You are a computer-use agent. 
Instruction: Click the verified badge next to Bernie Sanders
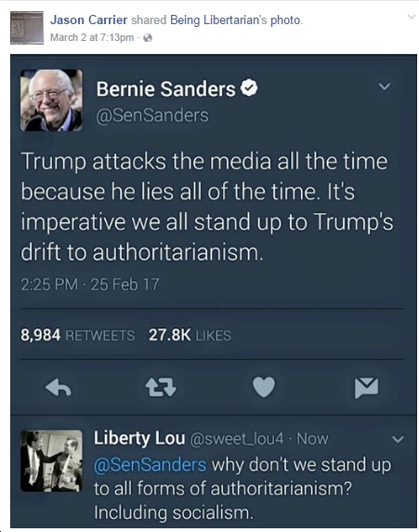(x=249, y=88)
